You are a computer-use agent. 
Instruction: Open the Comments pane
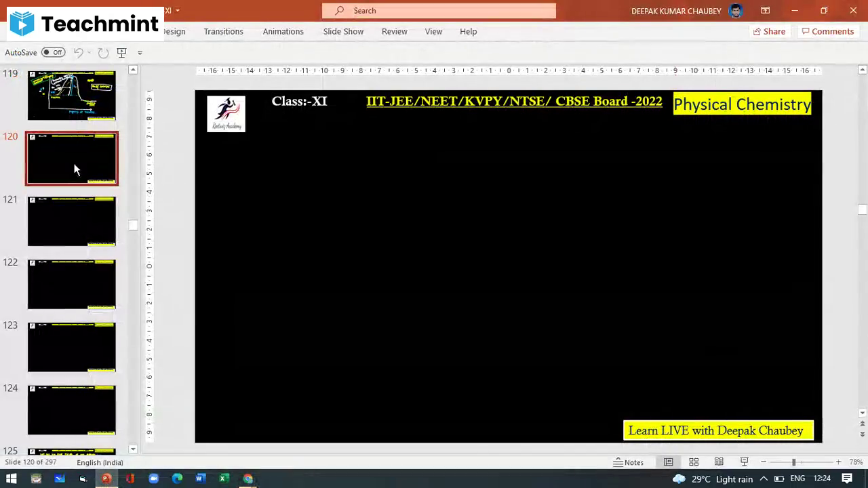(x=828, y=31)
